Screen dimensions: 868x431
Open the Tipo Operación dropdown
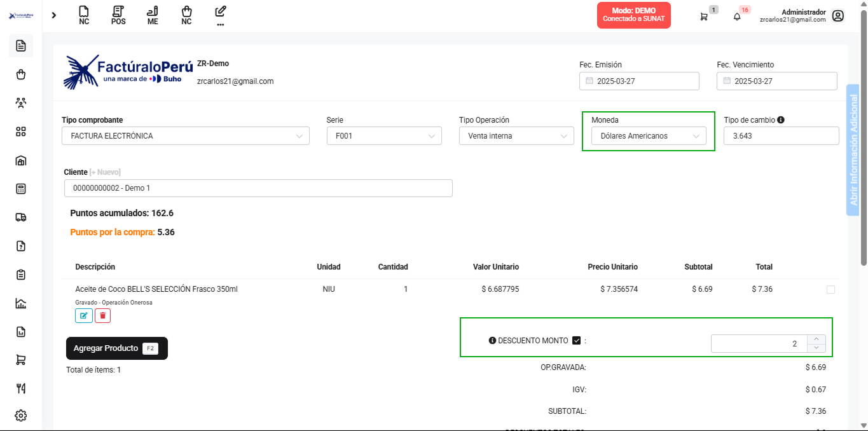click(516, 136)
